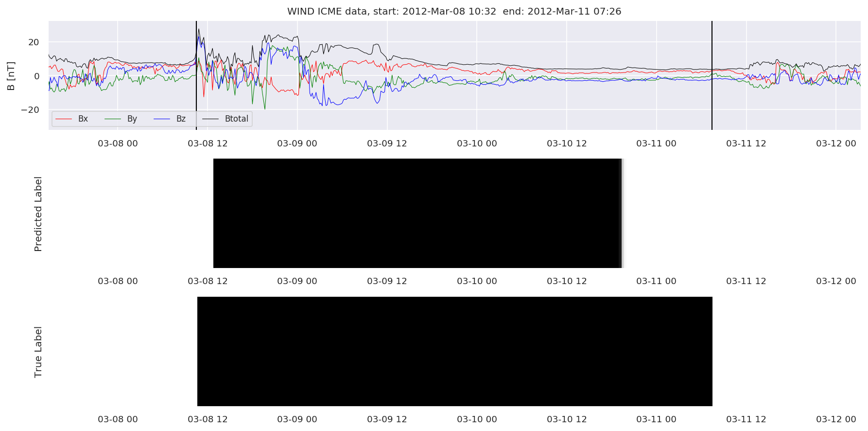The image size is (868, 431).
Task: Click y-axis tick '0' on magnetic field plot
Action: (36, 76)
